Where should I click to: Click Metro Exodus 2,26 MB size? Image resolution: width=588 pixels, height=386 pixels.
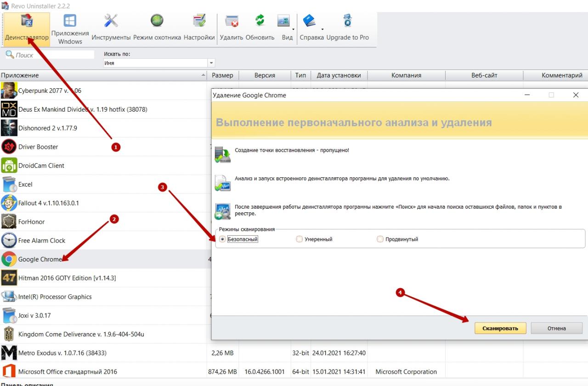coord(222,353)
